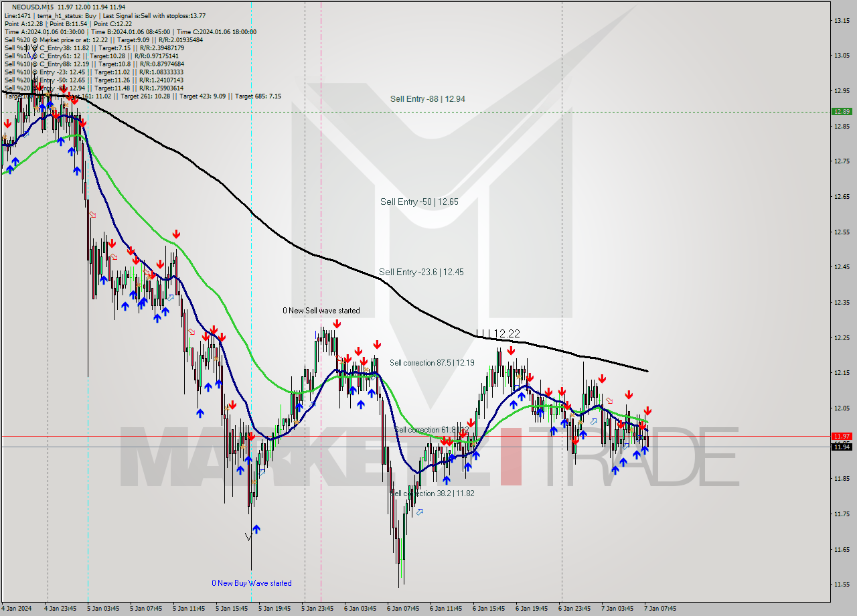Click the red arrow above the New Sell wave peak
Viewport: 857px width, 616px height.
pyautogui.click(x=337, y=324)
